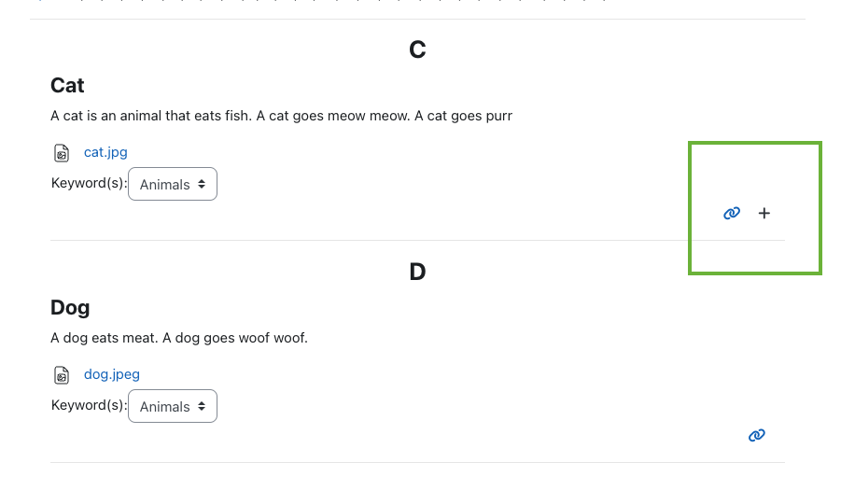
Task: Select the Dog entry heading
Action: 70,308
